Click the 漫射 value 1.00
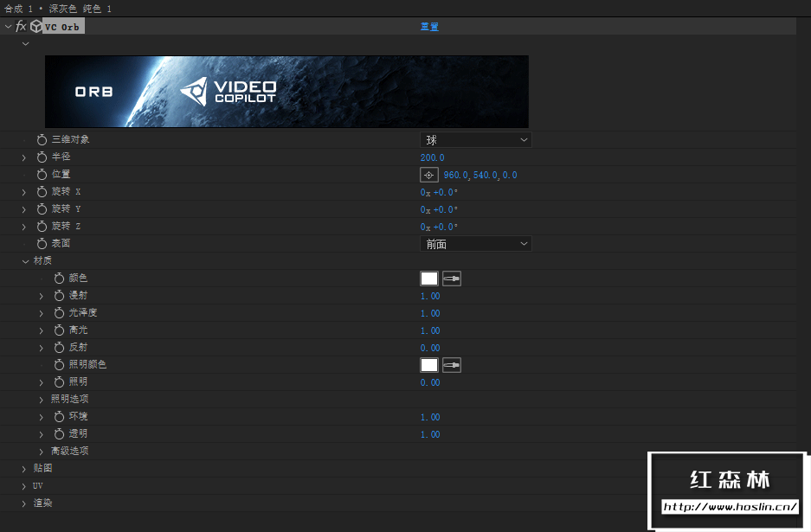This screenshot has height=532, width=811. (430, 296)
